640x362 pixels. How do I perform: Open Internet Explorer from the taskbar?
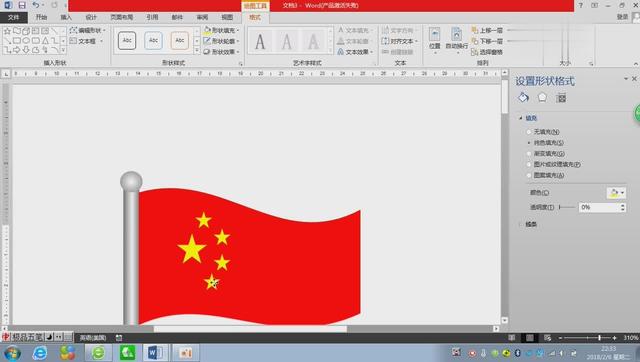pyautogui.click(x=40, y=353)
